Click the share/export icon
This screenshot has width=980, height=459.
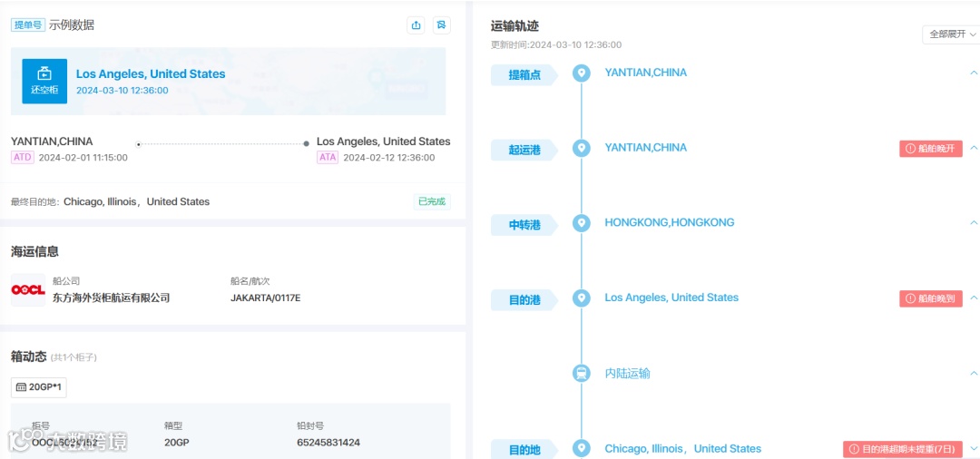pos(416,25)
